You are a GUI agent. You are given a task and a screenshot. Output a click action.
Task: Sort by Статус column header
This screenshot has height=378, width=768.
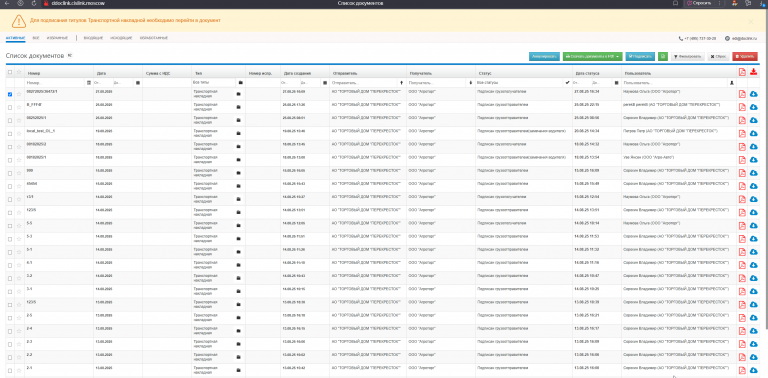point(485,72)
